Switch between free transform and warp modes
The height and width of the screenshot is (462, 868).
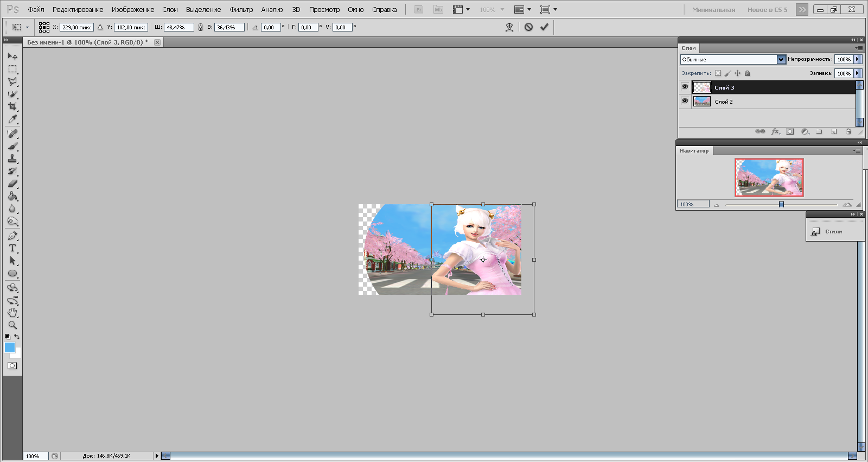click(509, 27)
